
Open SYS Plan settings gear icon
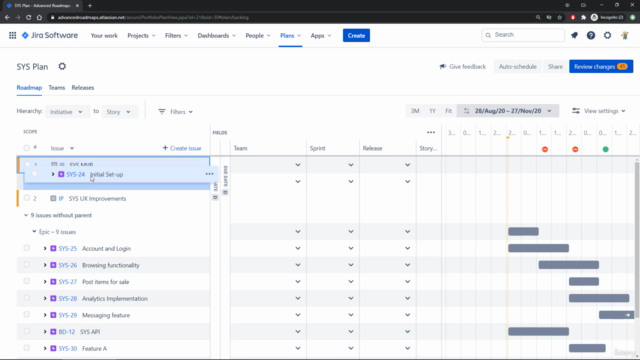click(x=62, y=66)
